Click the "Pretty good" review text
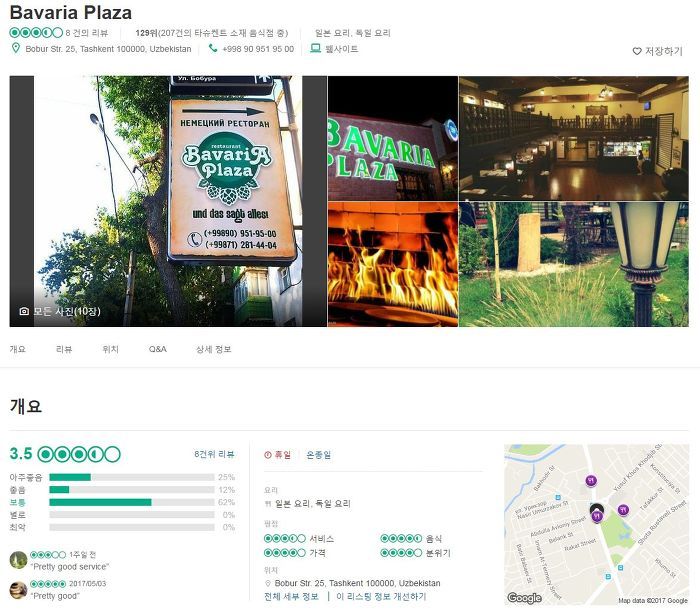The height and width of the screenshot is (616, 700). (55, 596)
